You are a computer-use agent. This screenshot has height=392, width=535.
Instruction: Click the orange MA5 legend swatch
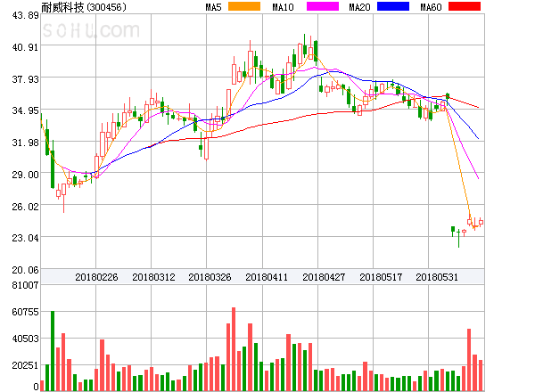244,6
